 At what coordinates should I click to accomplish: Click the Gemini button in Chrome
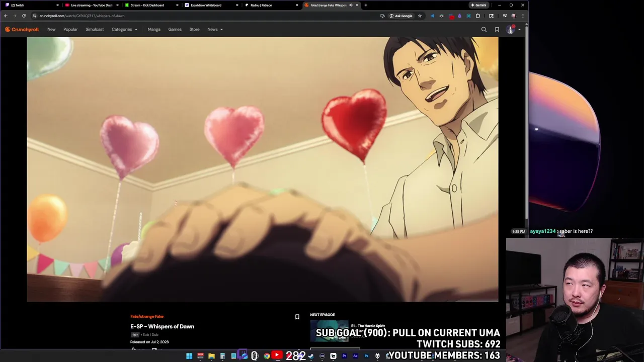click(478, 5)
